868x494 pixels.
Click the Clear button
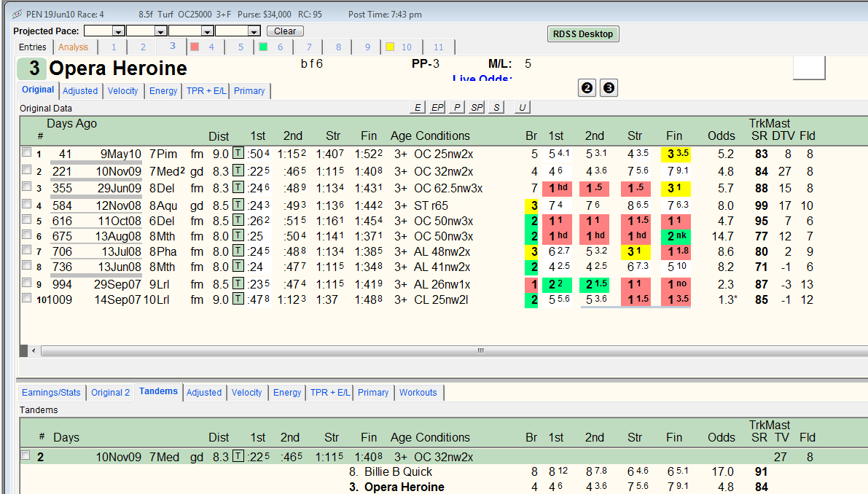285,31
